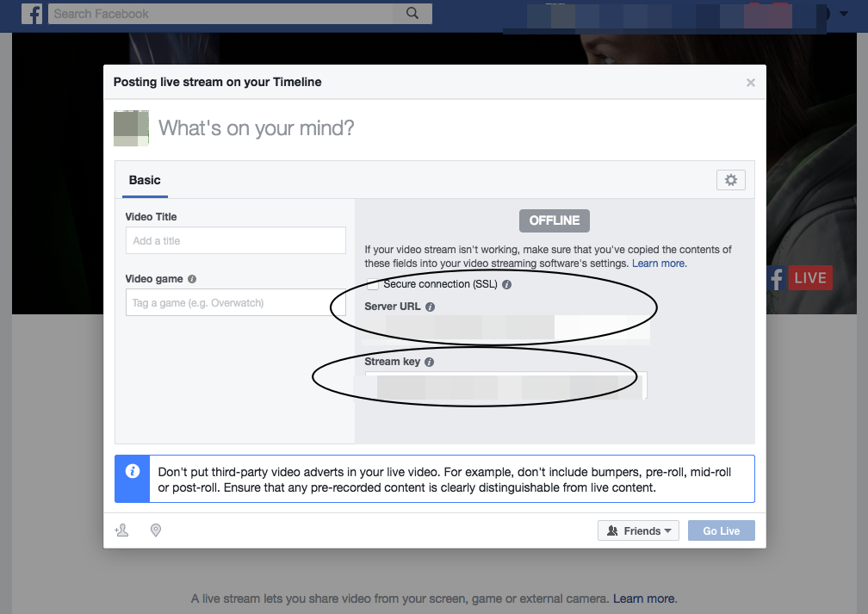Open Learn more link about streaming software

tap(659, 264)
